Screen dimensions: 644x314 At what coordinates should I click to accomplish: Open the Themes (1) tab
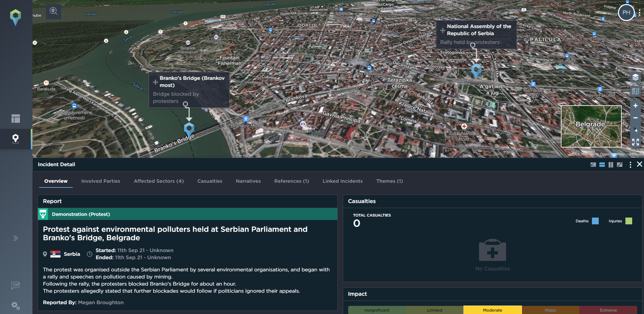pos(390,181)
